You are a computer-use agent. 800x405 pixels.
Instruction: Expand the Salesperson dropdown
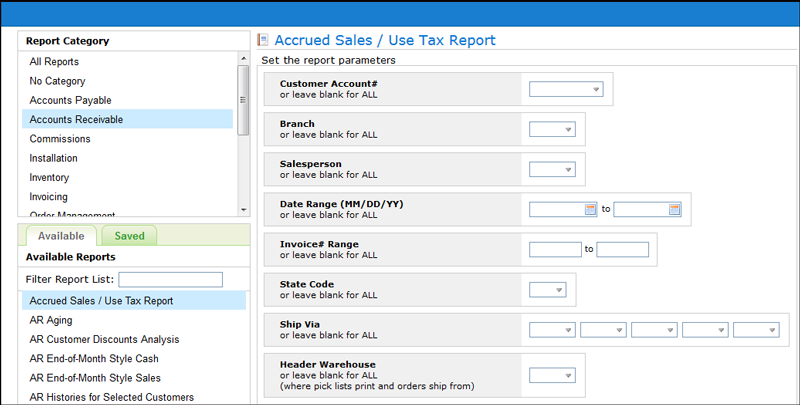pos(552,169)
